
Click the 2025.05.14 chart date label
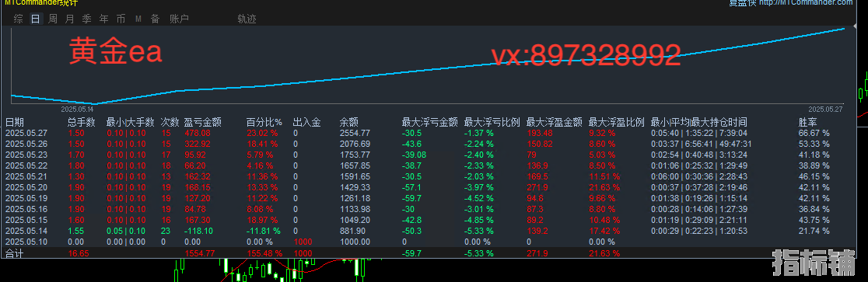tap(78, 110)
